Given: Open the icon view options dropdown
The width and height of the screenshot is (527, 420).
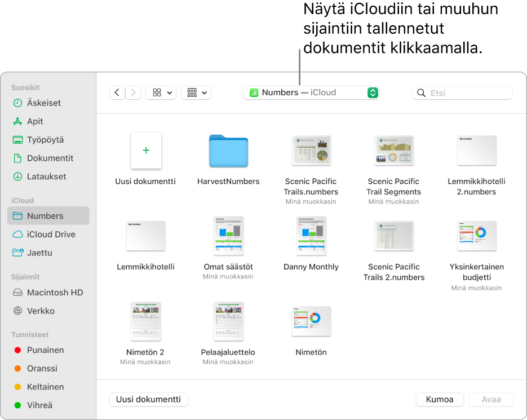Looking at the screenshot, I should pyautogui.click(x=162, y=92).
